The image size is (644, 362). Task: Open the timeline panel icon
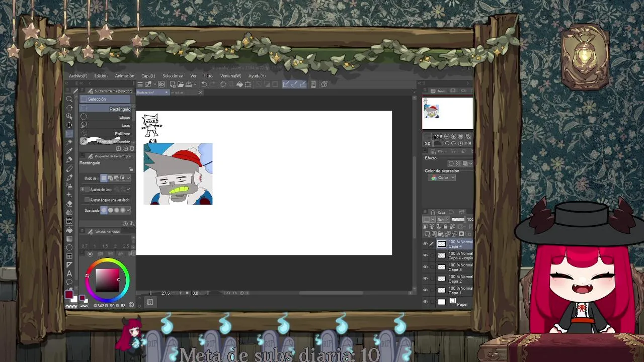[150, 302]
